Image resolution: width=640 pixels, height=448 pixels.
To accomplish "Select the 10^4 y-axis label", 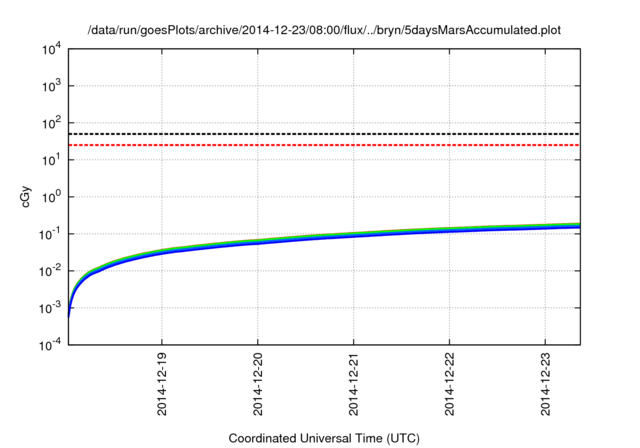I will click(x=52, y=50).
